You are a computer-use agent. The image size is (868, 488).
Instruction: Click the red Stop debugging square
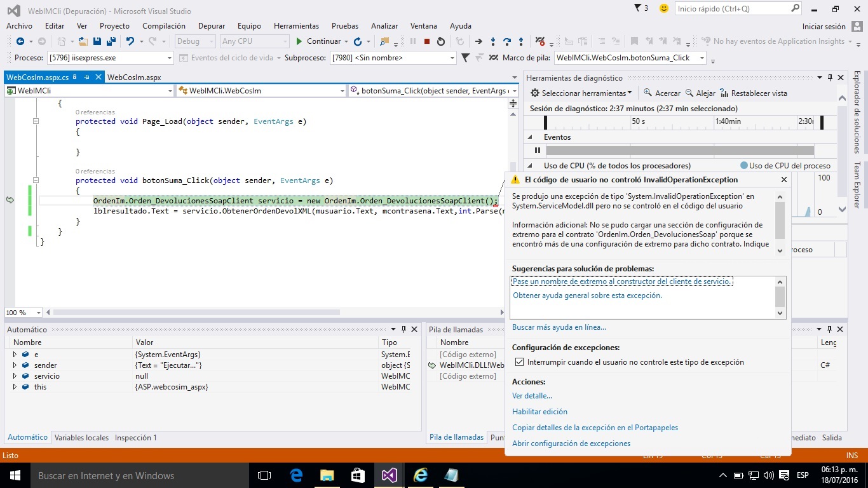427,41
